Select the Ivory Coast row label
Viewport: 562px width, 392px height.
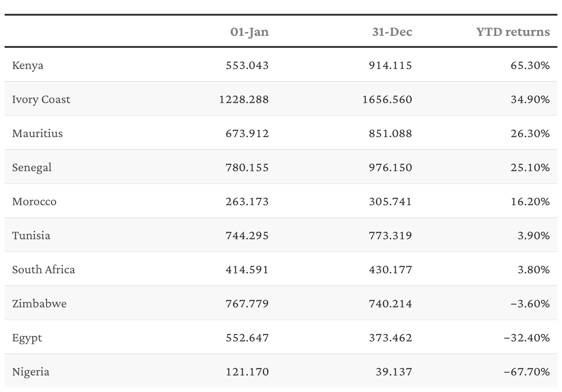pyautogui.click(x=41, y=99)
